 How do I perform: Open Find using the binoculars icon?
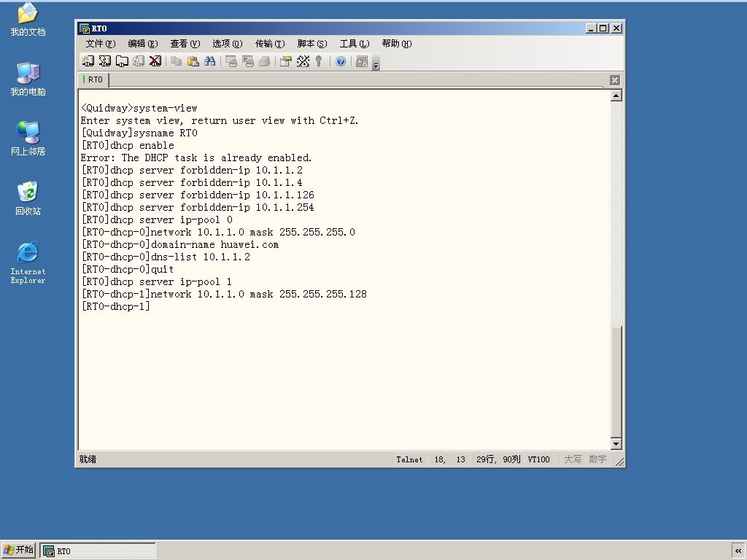tap(209, 61)
